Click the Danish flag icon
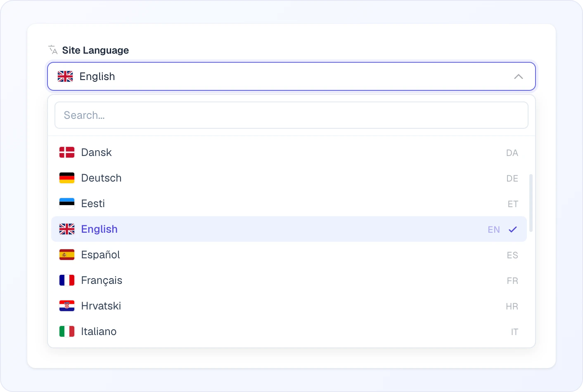The image size is (583, 392). [x=67, y=153]
